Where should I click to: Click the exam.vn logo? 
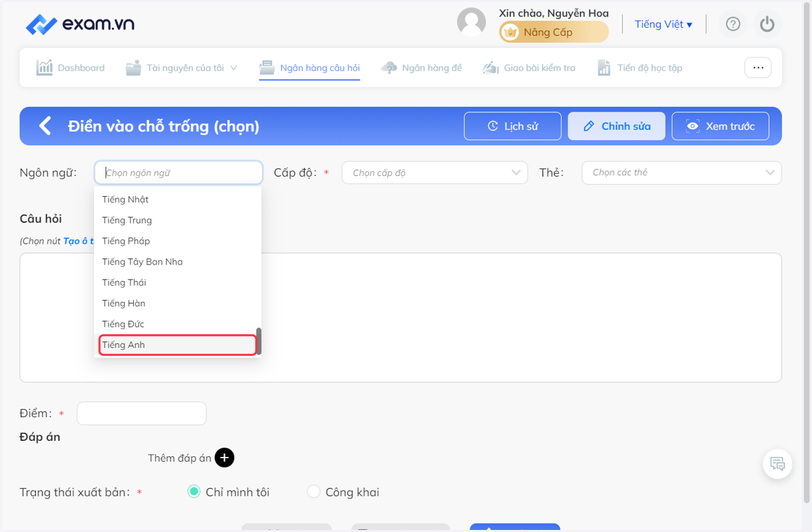click(80, 24)
